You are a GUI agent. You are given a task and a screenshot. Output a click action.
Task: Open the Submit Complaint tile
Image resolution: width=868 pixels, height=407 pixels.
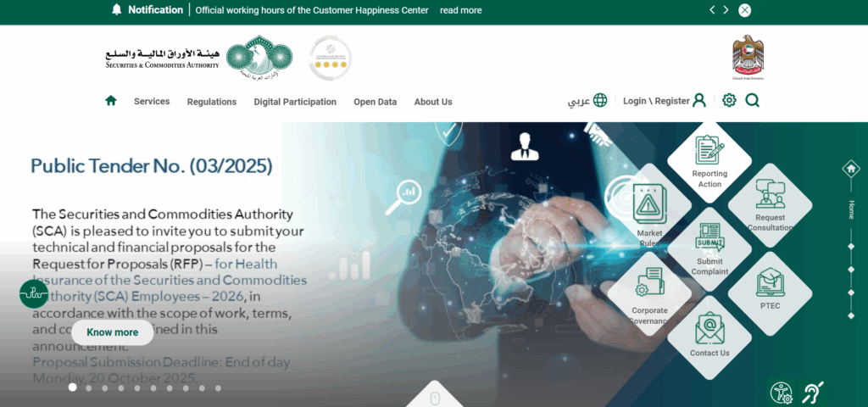[709, 250]
